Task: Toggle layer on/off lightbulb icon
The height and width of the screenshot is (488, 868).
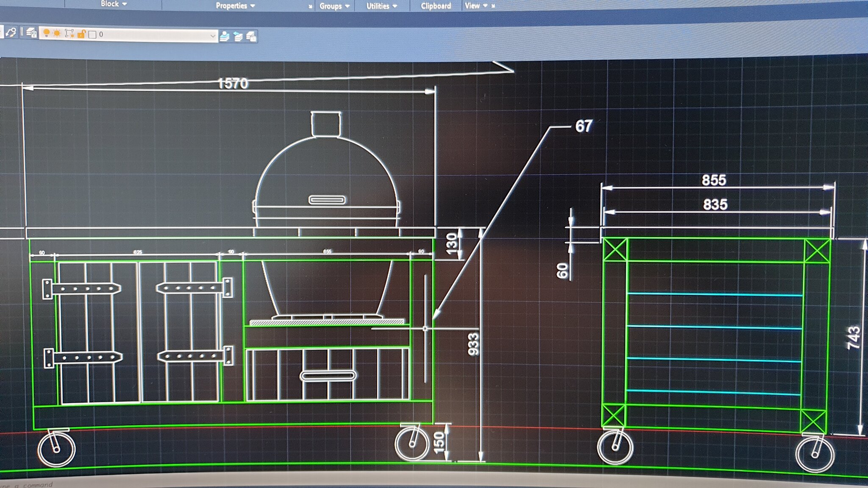Action: (x=46, y=33)
